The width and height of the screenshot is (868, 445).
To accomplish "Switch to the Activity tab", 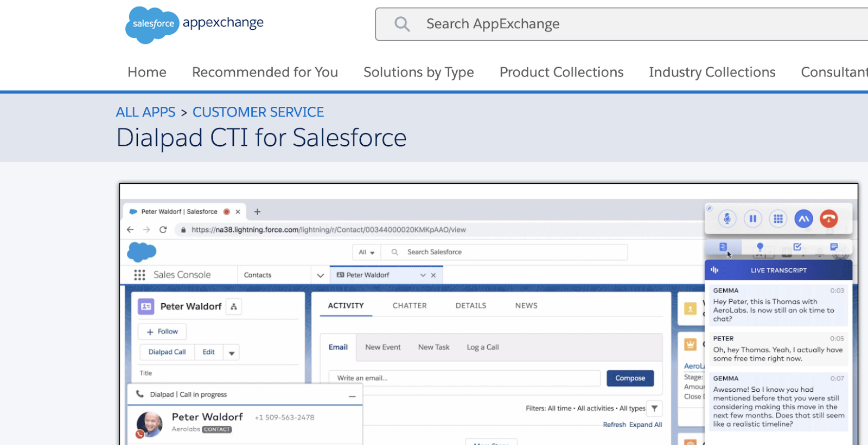I will (x=346, y=306).
